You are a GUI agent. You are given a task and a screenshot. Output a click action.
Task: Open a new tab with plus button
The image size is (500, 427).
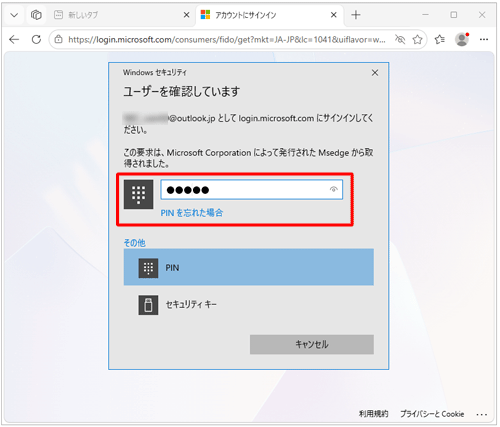click(x=356, y=15)
